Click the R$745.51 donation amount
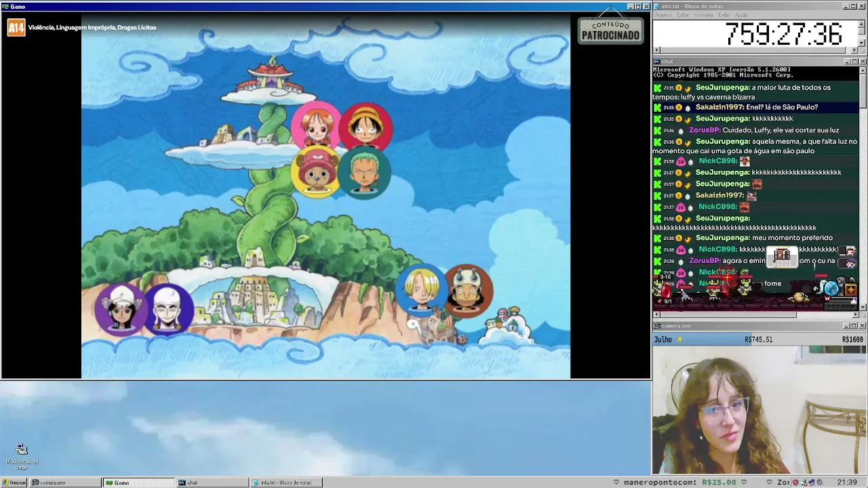868x488 pixels. [x=758, y=340]
